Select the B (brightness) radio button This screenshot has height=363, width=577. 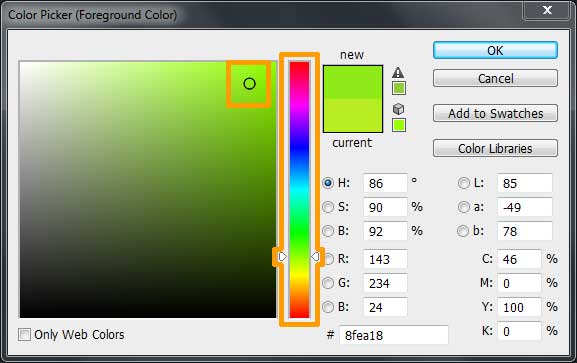(328, 231)
